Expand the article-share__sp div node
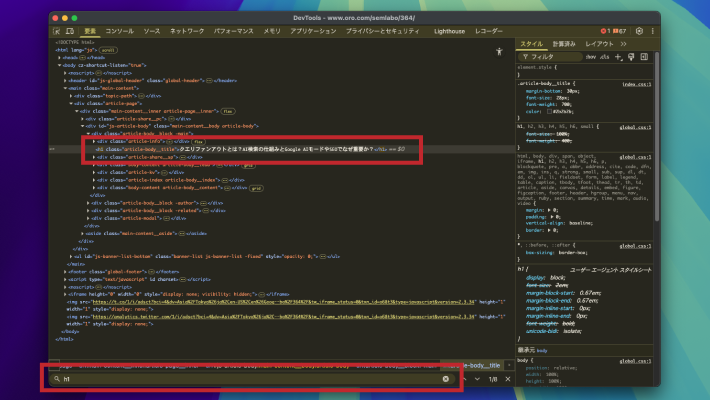 pos(96,157)
